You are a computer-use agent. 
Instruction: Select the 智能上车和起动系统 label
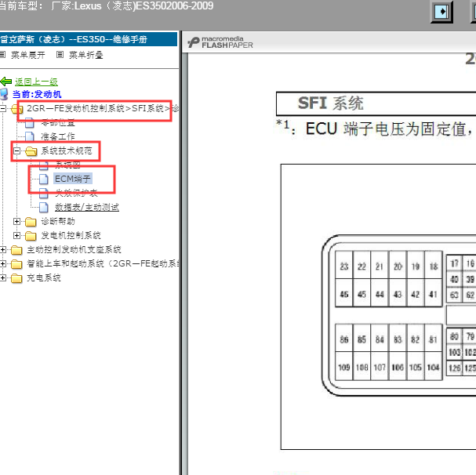[103, 263]
